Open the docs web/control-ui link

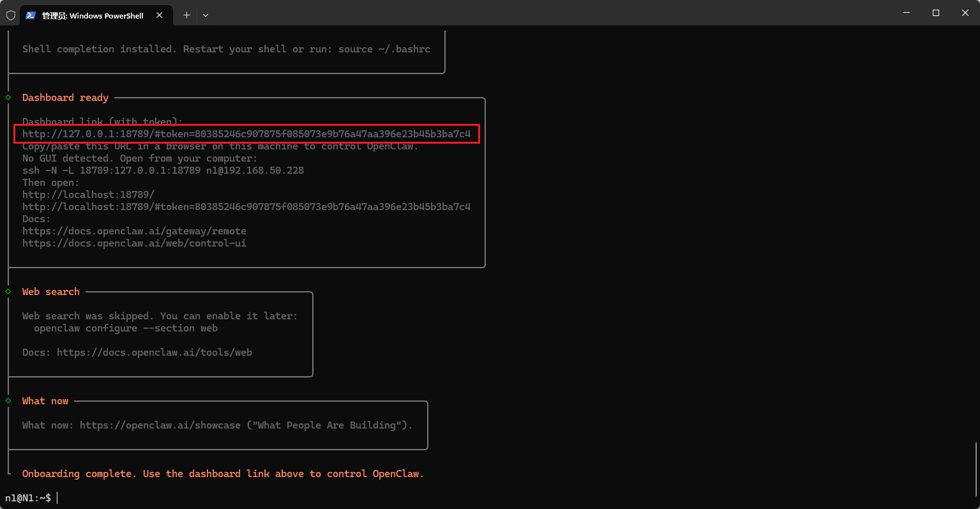tap(134, 243)
